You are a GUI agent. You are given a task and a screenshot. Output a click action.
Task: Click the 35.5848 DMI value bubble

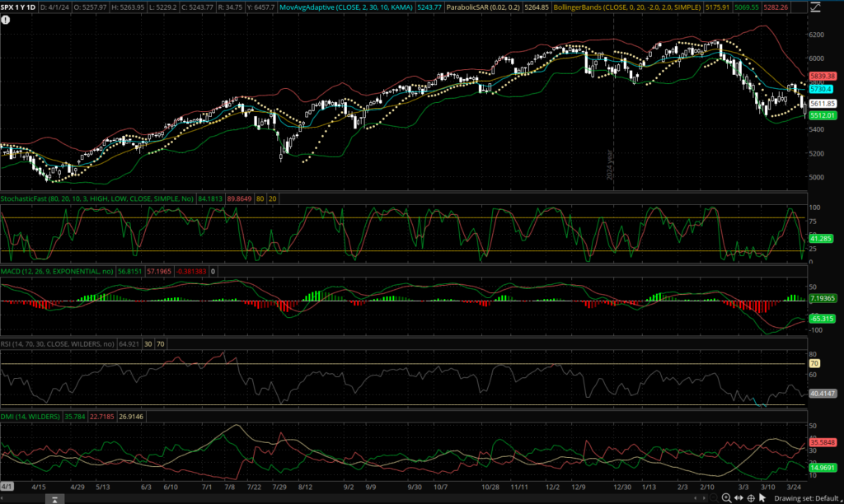click(823, 442)
